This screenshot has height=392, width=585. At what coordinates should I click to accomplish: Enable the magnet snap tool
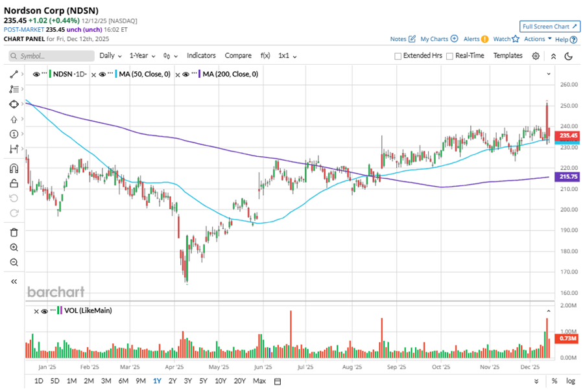14,168
